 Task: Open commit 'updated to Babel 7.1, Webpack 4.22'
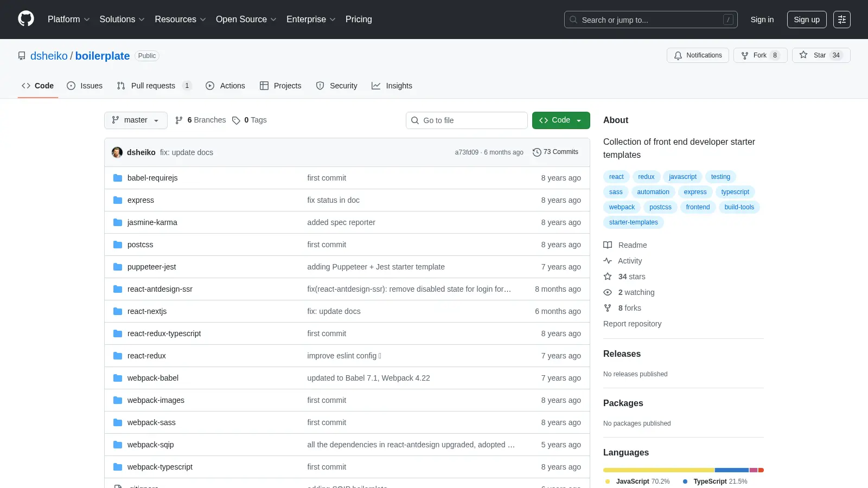tap(368, 378)
